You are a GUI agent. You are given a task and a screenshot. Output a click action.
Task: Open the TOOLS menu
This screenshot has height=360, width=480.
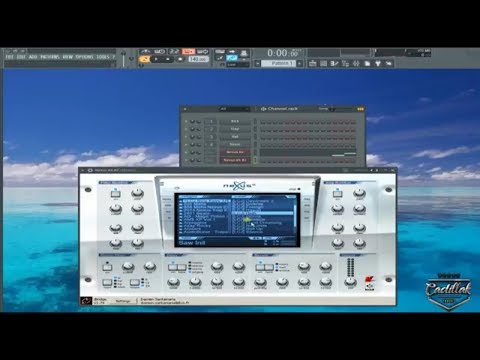pos(103,57)
